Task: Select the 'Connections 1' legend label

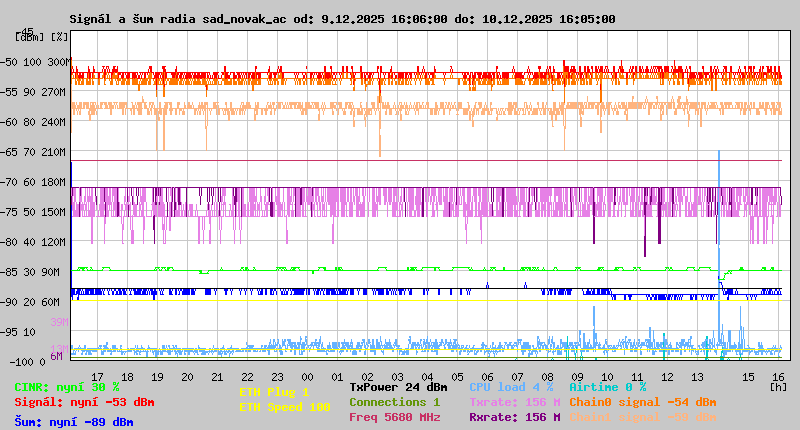Action: point(395,402)
